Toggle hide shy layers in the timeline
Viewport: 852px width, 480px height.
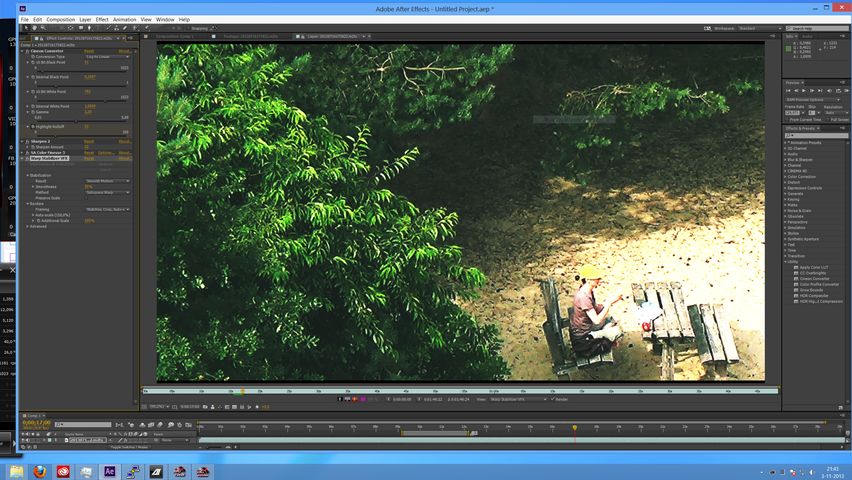click(142, 425)
